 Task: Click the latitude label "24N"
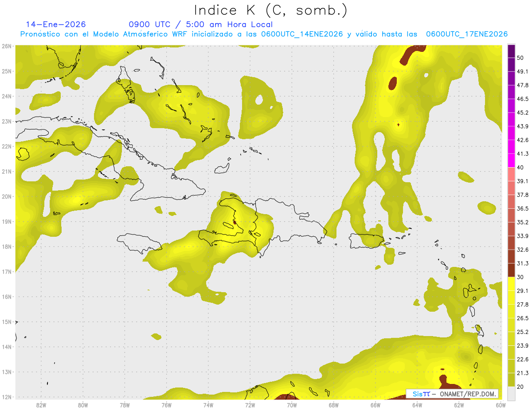7,96
